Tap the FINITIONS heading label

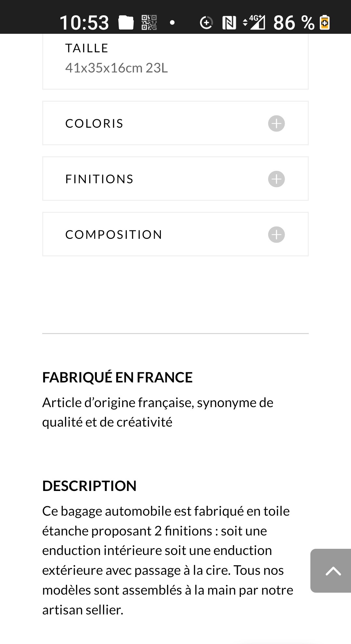tap(99, 179)
